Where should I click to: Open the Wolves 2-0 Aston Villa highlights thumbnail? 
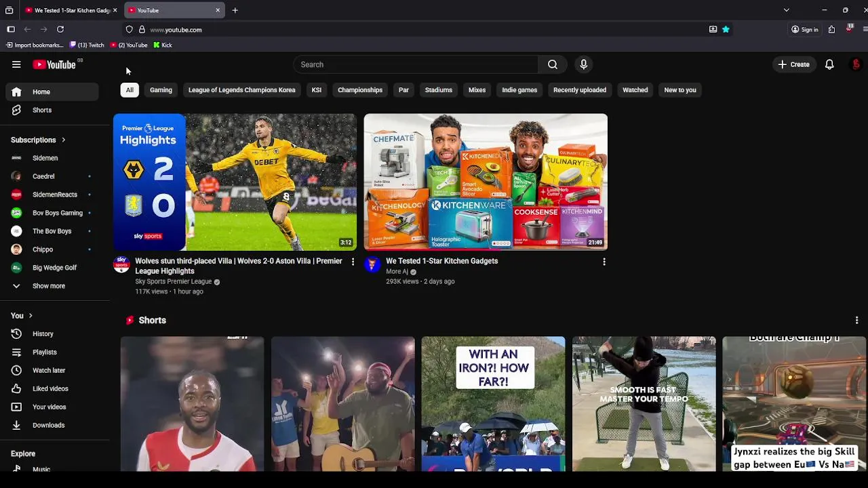coord(235,182)
